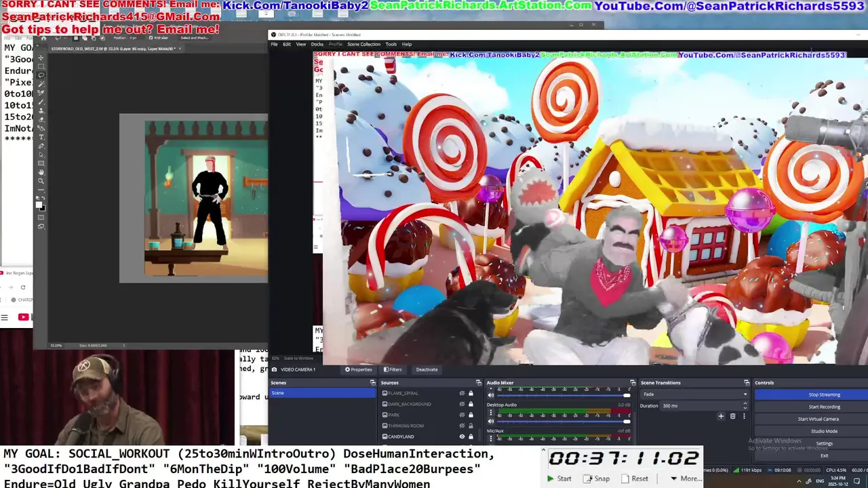Select the Magic Wand tool in Photoshop
868x488 pixels.
(41, 84)
